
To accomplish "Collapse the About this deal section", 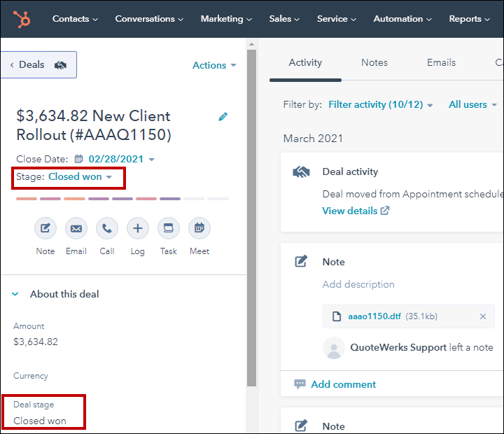I will [x=15, y=295].
